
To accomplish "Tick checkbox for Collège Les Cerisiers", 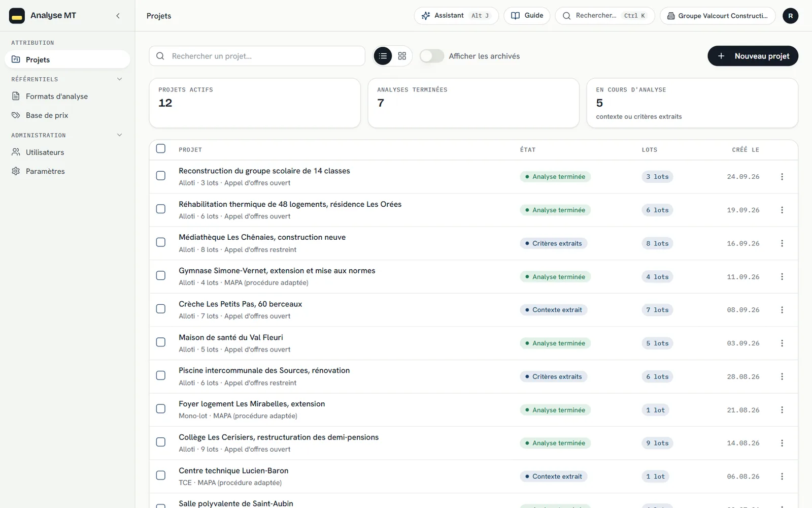I will pos(161,442).
